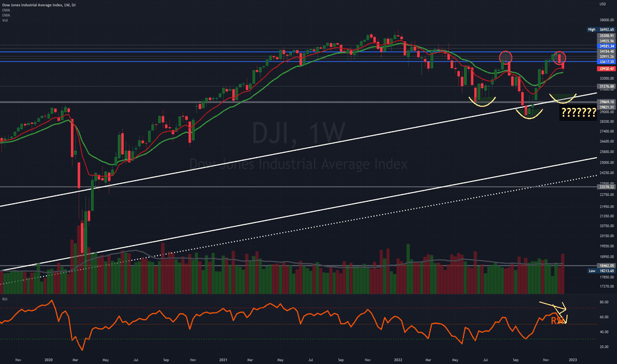Click the 26600.00 price scale value
The image size is (617, 364).
click(x=607, y=141)
